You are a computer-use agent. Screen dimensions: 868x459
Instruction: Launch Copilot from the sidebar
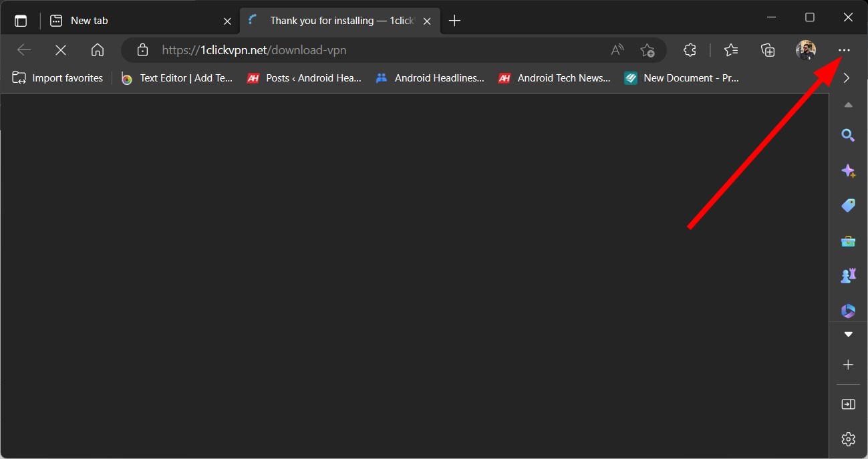tap(848, 170)
